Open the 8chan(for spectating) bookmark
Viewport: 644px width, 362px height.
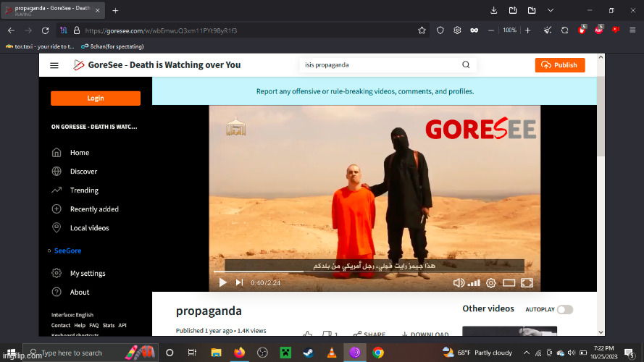tap(112, 46)
